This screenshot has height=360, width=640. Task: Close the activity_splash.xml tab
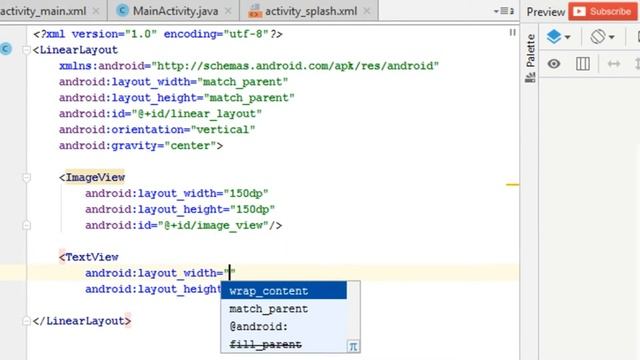[x=367, y=11]
